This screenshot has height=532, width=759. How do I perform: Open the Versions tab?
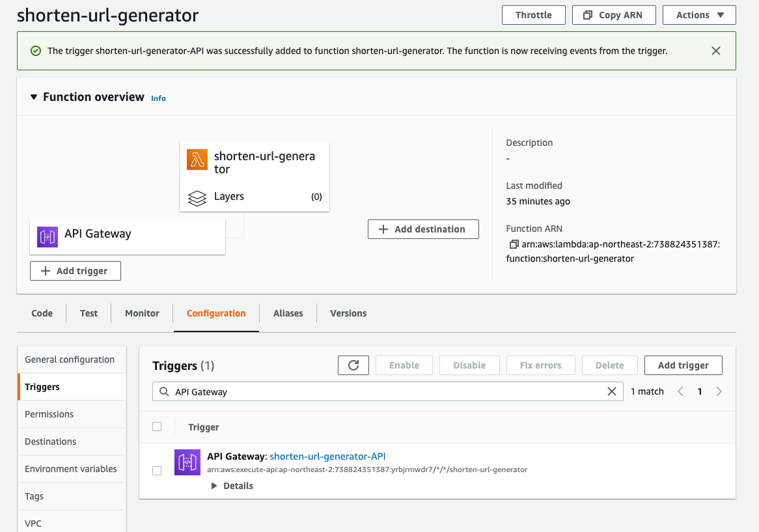click(348, 313)
